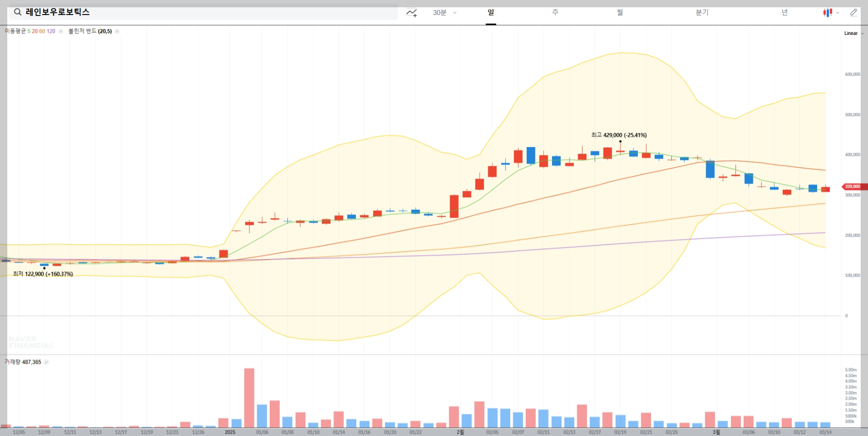Remove the 볼린저 밴드 indicator with its x
The width and height of the screenshot is (868, 436).
point(117,31)
